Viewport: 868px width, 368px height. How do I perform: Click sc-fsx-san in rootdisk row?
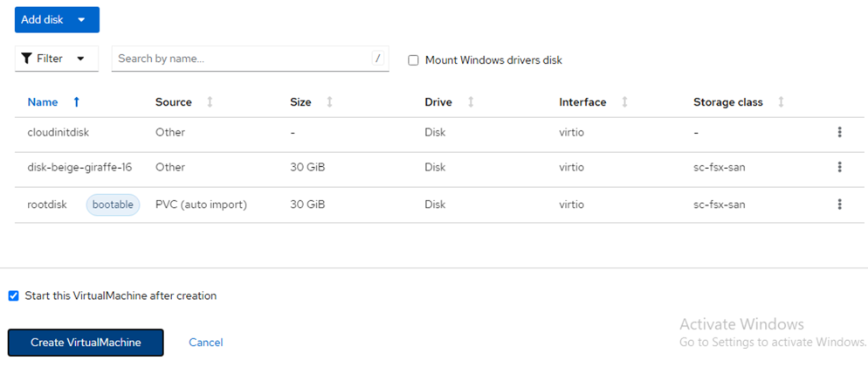(x=719, y=205)
